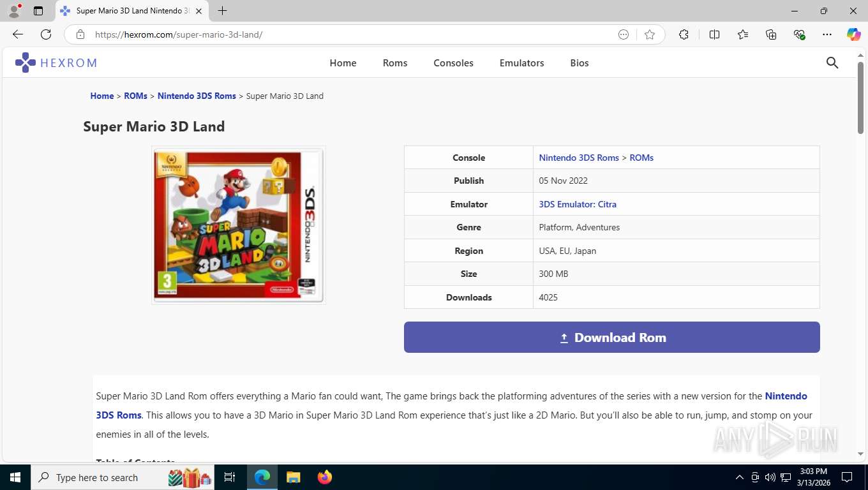Image resolution: width=868 pixels, height=490 pixels.
Task: View site information lock icon
Action: tap(80, 34)
